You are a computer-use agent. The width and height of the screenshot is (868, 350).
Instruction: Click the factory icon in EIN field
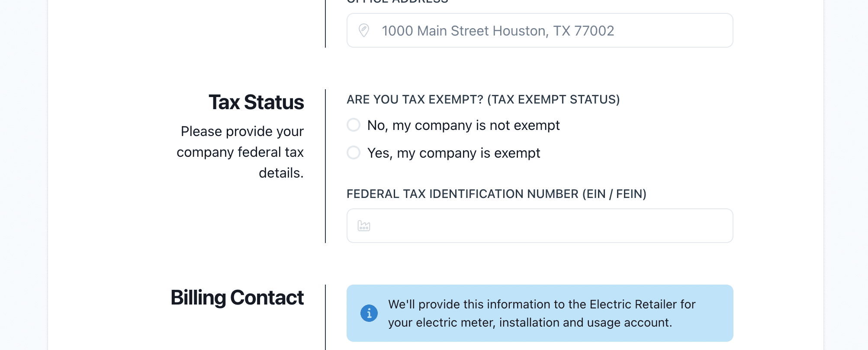pos(364,226)
